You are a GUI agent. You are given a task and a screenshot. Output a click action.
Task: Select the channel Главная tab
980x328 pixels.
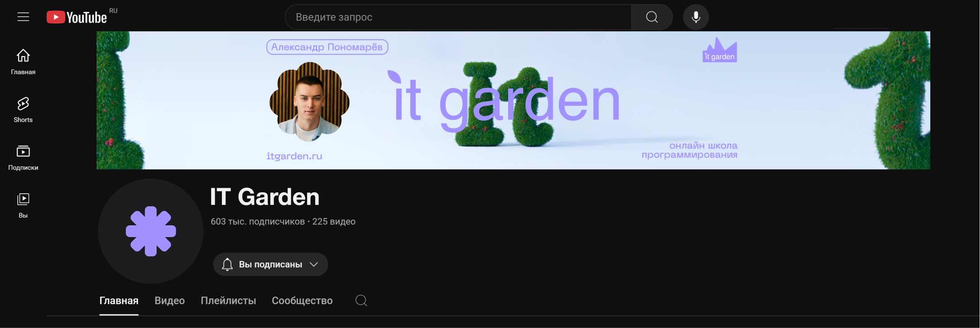pos(119,301)
